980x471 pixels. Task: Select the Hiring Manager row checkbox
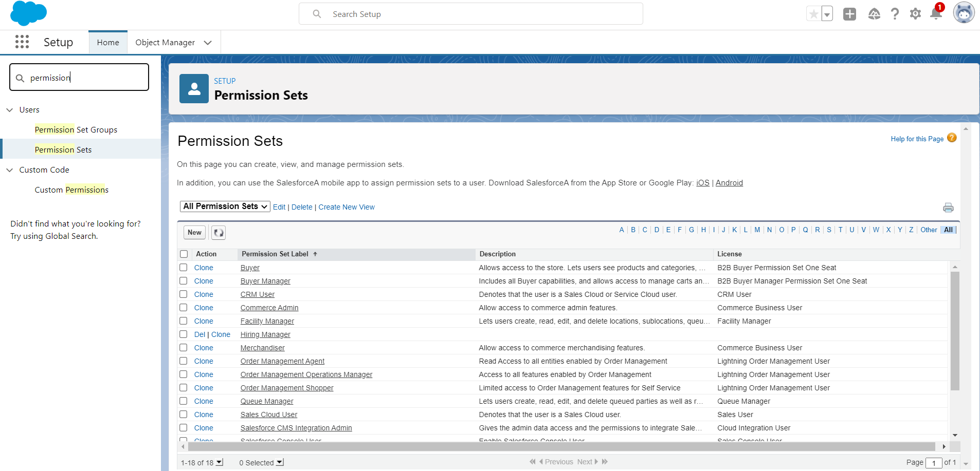(184, 334)
